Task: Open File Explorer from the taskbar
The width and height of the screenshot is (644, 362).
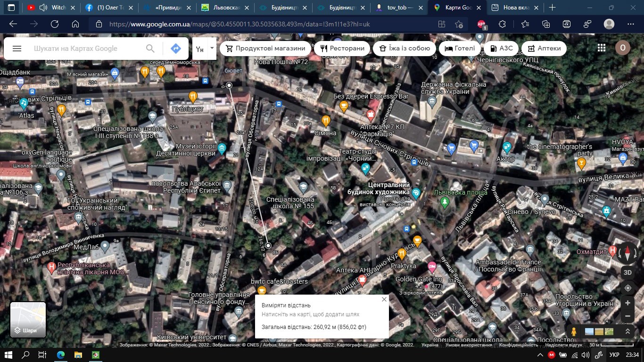Action: click(x=78, y=355)
